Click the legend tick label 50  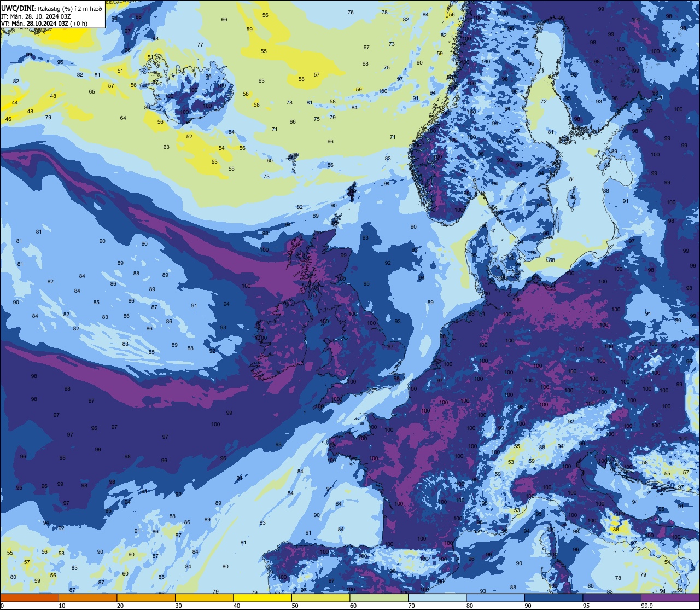click(x=295, y=606)
